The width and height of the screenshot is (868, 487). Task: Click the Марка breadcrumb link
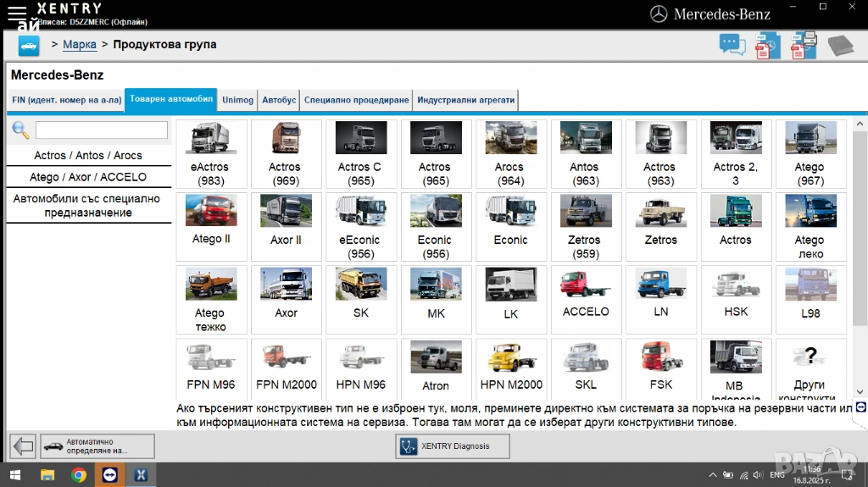[80, 44]
